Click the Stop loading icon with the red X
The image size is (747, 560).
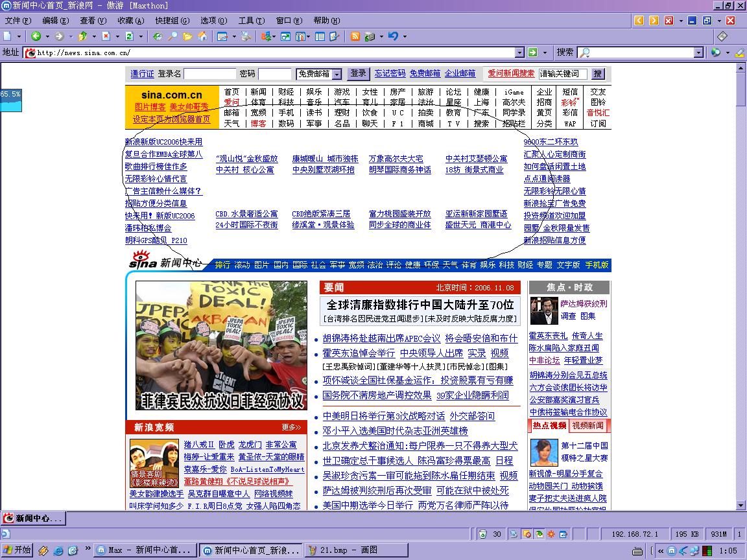click(x=106, y=36)
